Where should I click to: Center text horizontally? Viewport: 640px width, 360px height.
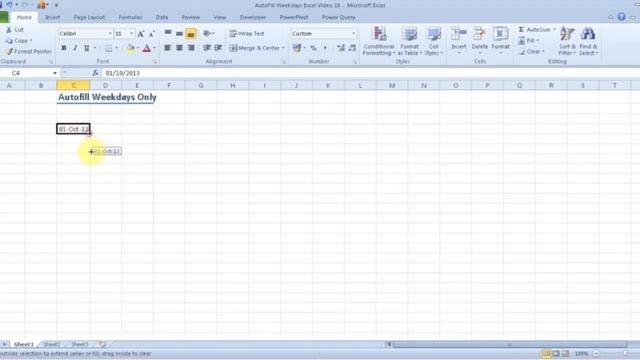pyautogui.click(x=179, y=48)
